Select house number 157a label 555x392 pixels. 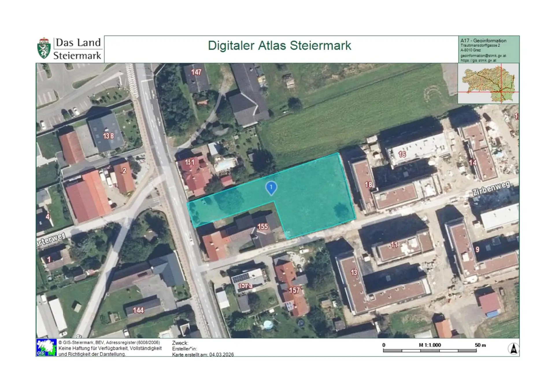(245, 286)
